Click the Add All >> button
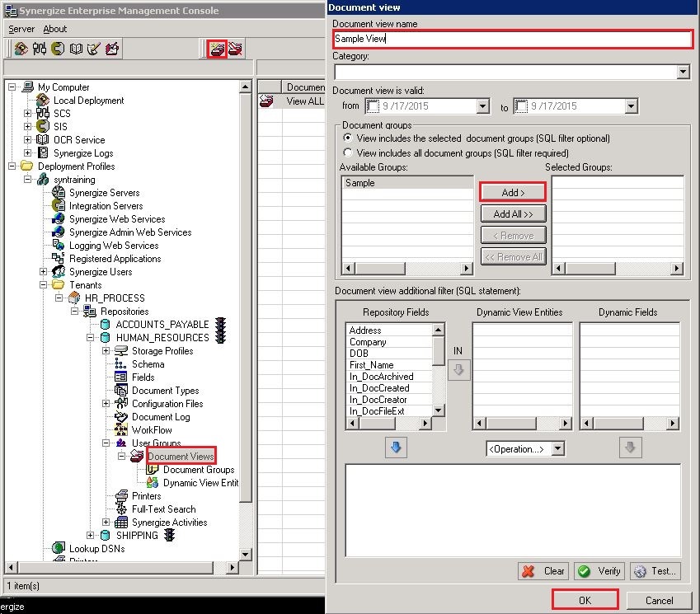The image size is (700, 614). (513, 213)
